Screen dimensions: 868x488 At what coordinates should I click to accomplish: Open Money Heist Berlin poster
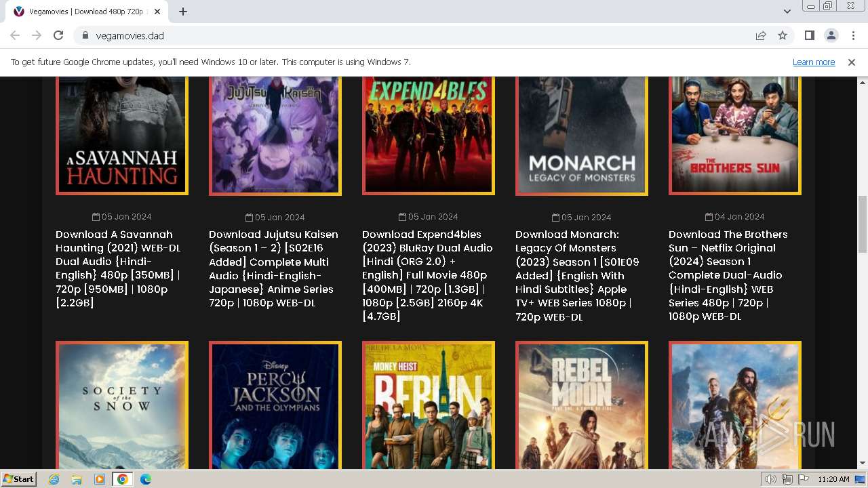click(x=429, y=405)
